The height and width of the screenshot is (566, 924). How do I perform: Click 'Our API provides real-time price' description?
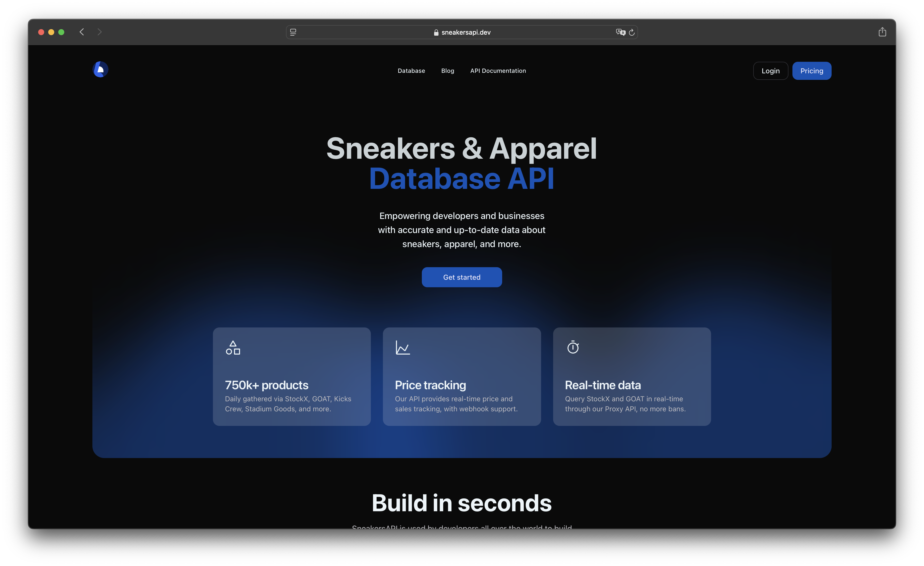click(456, 404)
